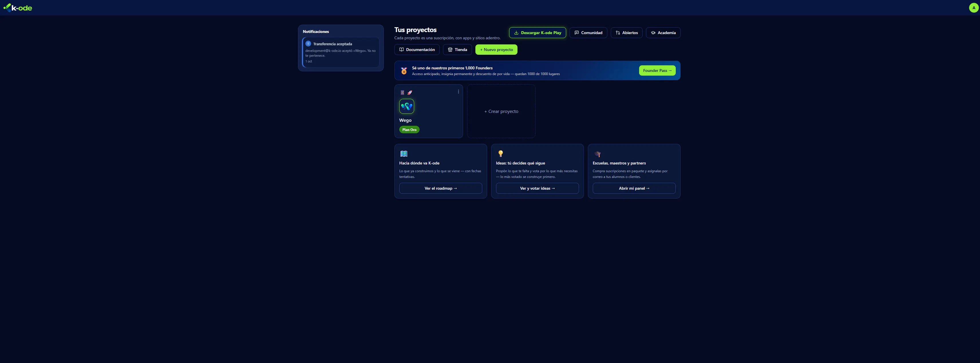Open the Wego project name
Viewport: 980px width, 363px height.
coord(405,120)
